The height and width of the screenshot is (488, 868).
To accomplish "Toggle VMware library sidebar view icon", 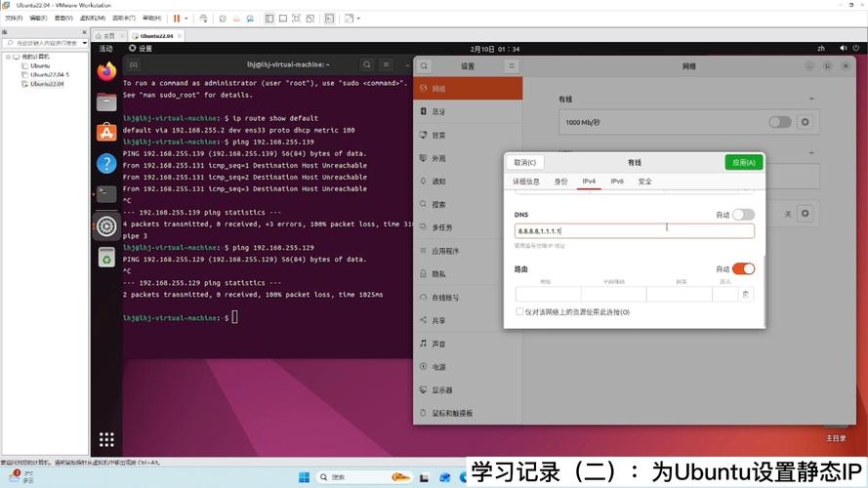I will tap(269, 19).
